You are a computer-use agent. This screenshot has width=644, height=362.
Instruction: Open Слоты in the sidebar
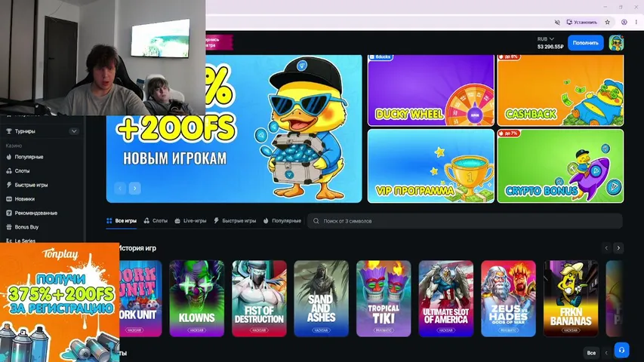(x=22, y=170)
